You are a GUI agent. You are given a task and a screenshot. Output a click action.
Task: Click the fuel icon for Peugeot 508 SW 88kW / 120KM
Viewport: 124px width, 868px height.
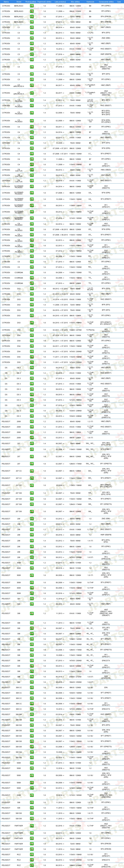click(32, 813)
